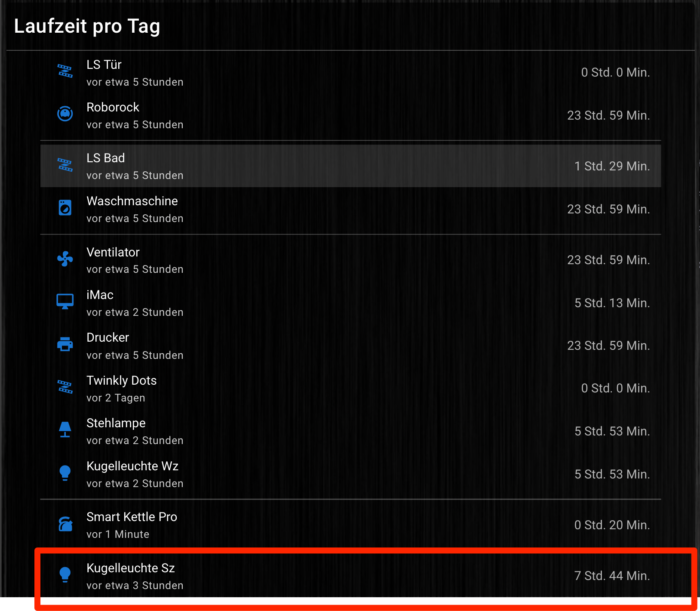
Task: Open the LS Bad entity name
Action: [106, 158]
